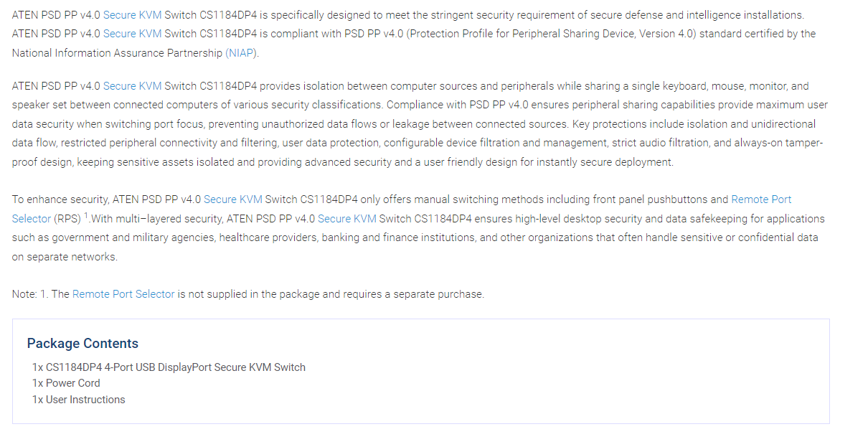Click the 'proof design, keeping sensitive assets' text
The width and height of the screenshot is (868, 447).
pos(100,162)
